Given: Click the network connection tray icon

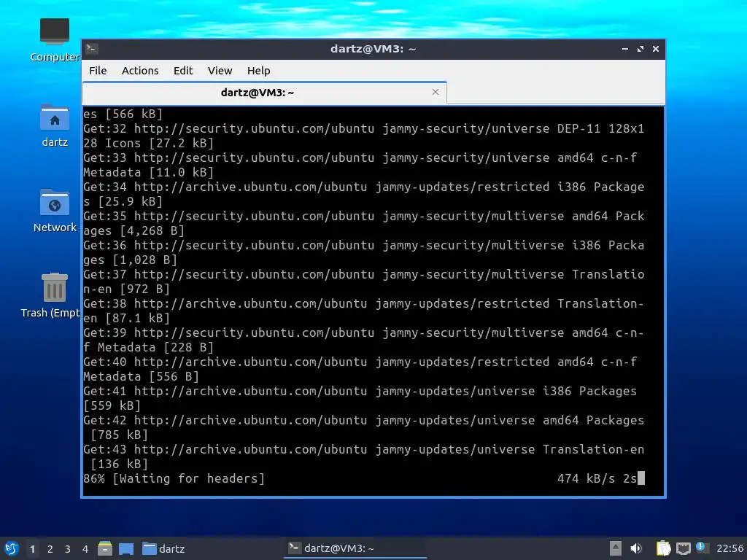Looking at the screenshot, I should click(x=683, y=548).
